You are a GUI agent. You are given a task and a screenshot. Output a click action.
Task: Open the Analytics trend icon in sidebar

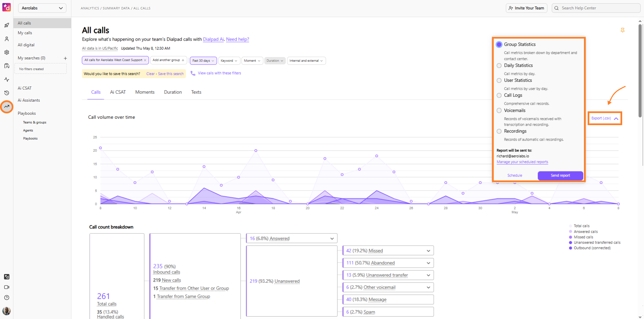point(7,107)
